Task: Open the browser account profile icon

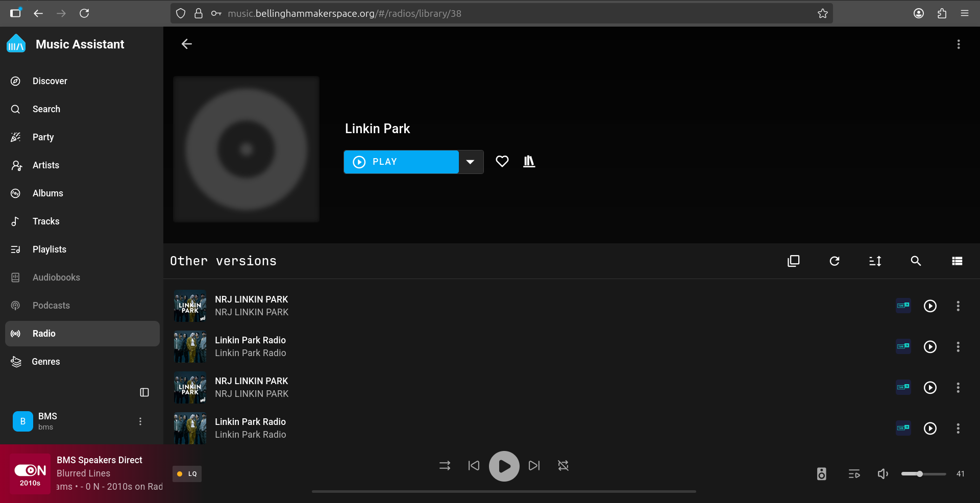Action: [919, 13]
